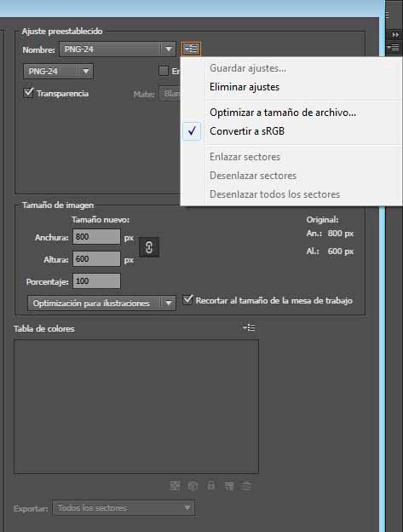Collapse panels with the double-arrow icon
The height and width of the screenshot is (532, 403).
(x=395, y=35)
